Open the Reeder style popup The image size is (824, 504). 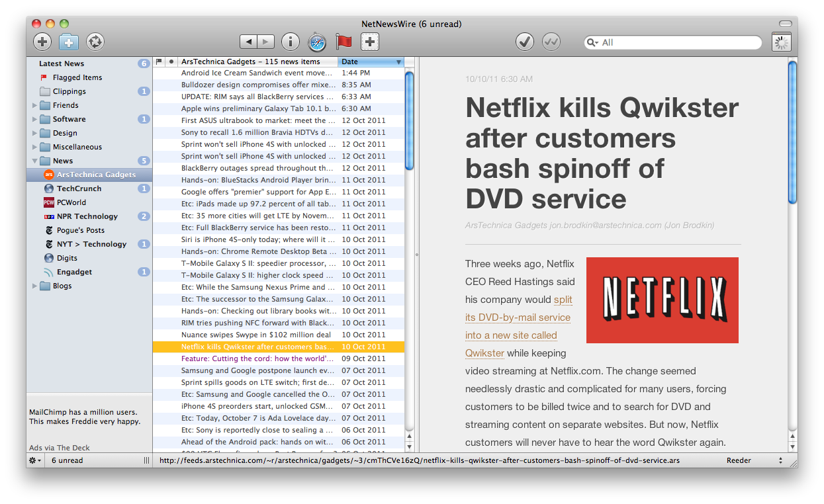pyautogui.click(x=755, y=460)
